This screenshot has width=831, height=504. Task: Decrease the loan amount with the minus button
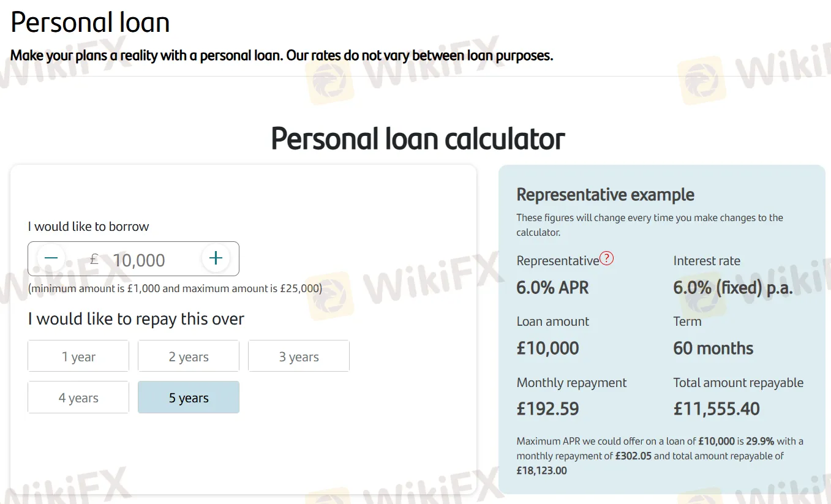pos(51,258)
